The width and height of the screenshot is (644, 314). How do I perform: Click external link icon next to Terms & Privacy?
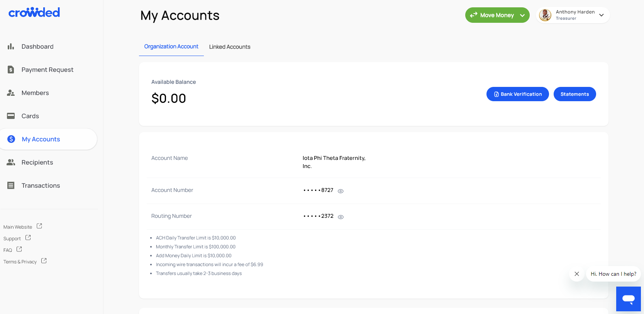44,261
